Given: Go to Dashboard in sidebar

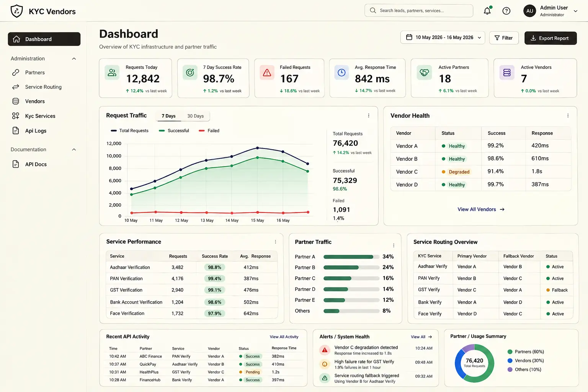Looking at the screenshot, I should click(x=44, y=39).
